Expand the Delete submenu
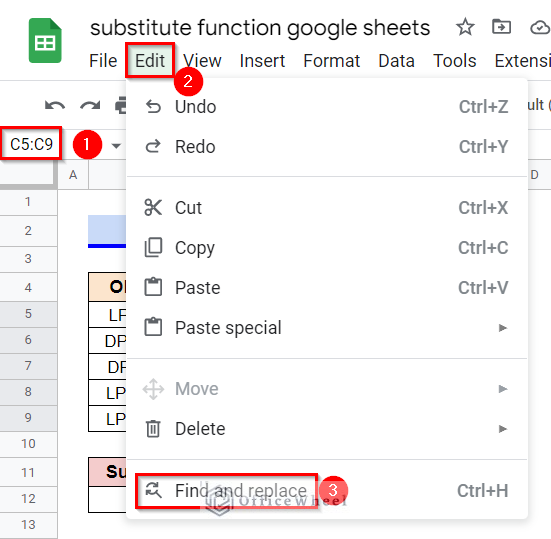The width and height of the screenshot is (551, 539). tap(327, 429)
